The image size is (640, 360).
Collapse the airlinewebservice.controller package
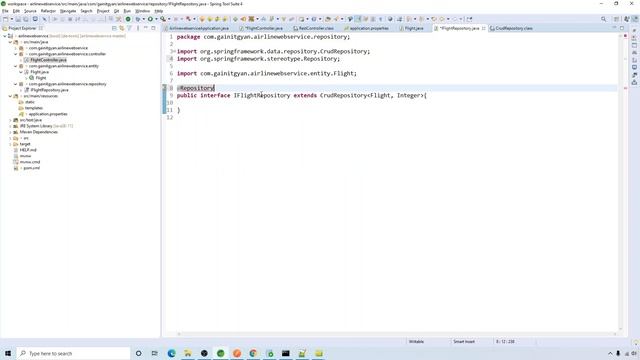click(16, 54)
